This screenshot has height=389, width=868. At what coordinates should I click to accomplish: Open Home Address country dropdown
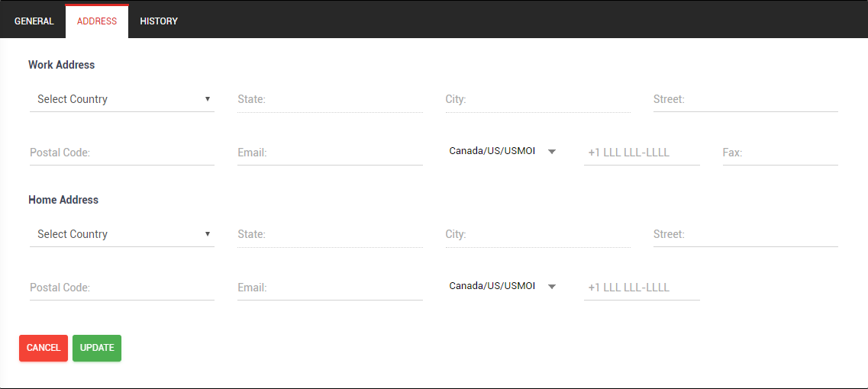click(122, 234)
